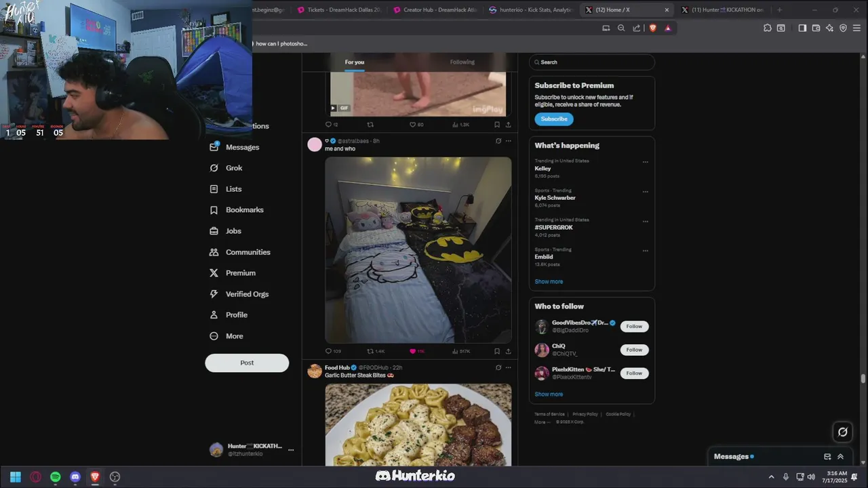Open the Brave hamburger menu
868x488 pixels.
[x=857, y=28]
